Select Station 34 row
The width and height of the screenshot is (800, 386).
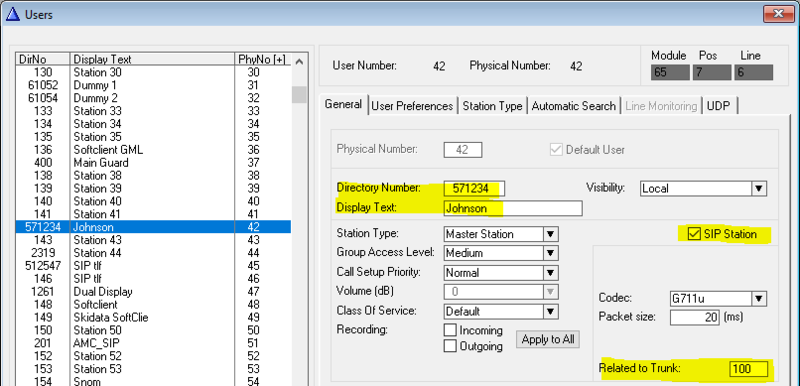click(x=153, y=124)
